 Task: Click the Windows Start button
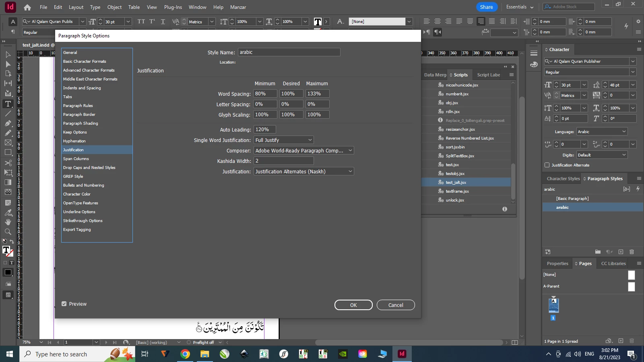[x=10, y=354]
